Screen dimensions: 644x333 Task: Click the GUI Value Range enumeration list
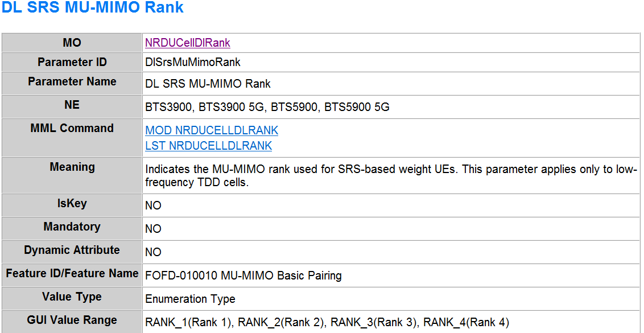coord(327,322)
